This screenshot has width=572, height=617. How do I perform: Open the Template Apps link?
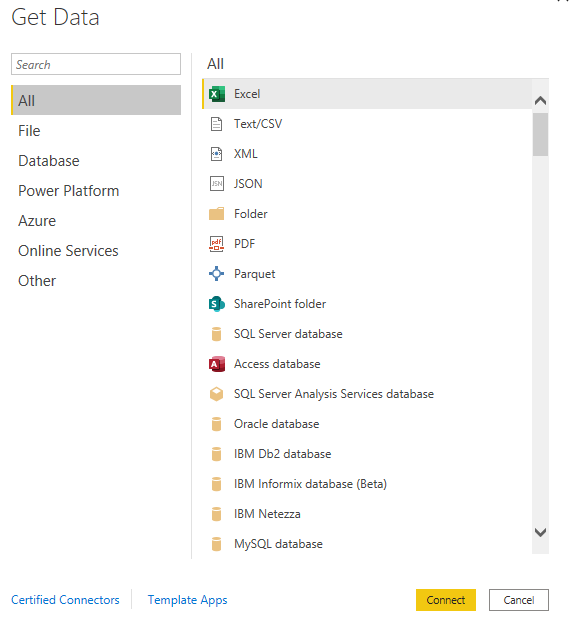(x=188, y=600)
